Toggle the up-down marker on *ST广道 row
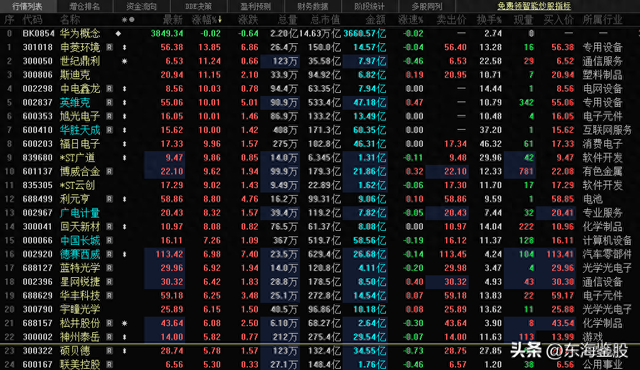This screenshot has height=370, width=640. coord(124,158)
